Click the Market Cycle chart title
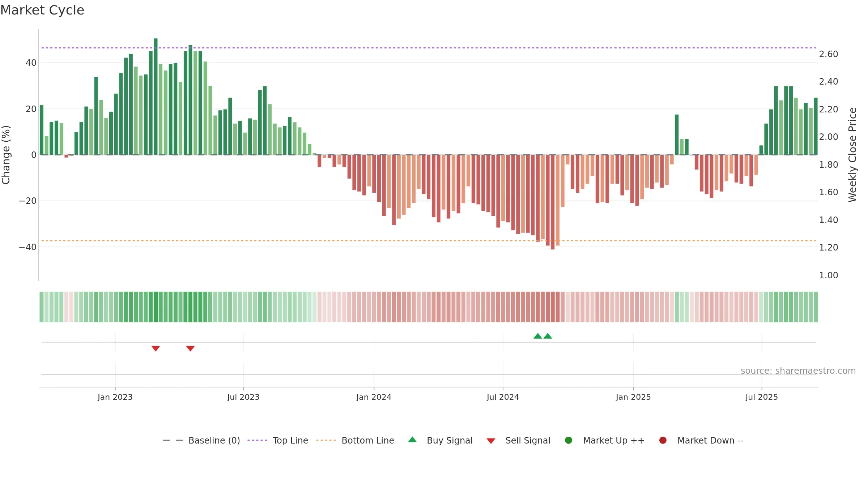This screenshot has width=868, height=488. click(x=42, y=10)
